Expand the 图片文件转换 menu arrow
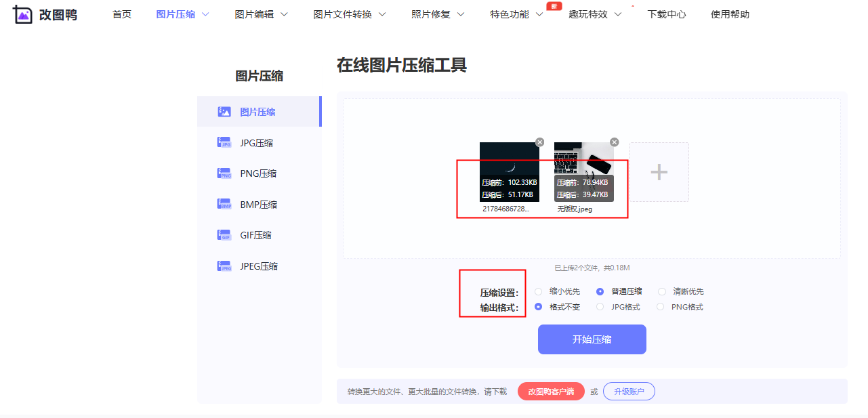The height and width of the screenshot is (418, 868). coord(382,14)
